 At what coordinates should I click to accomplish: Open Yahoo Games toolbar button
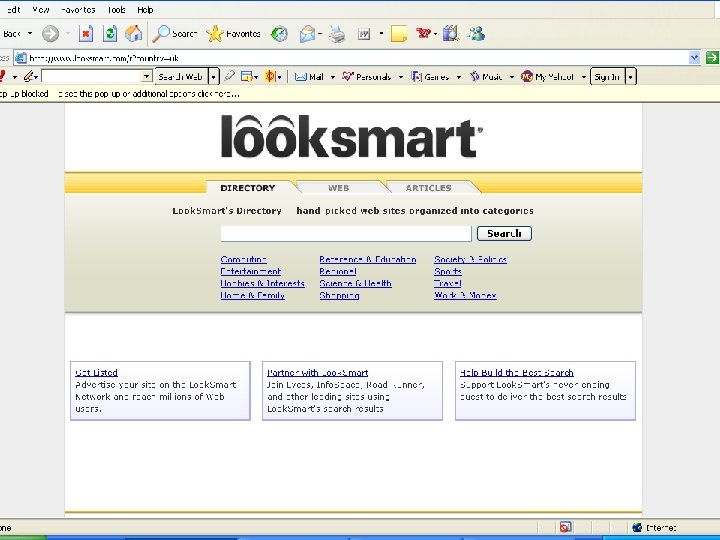tap(430, 77)
